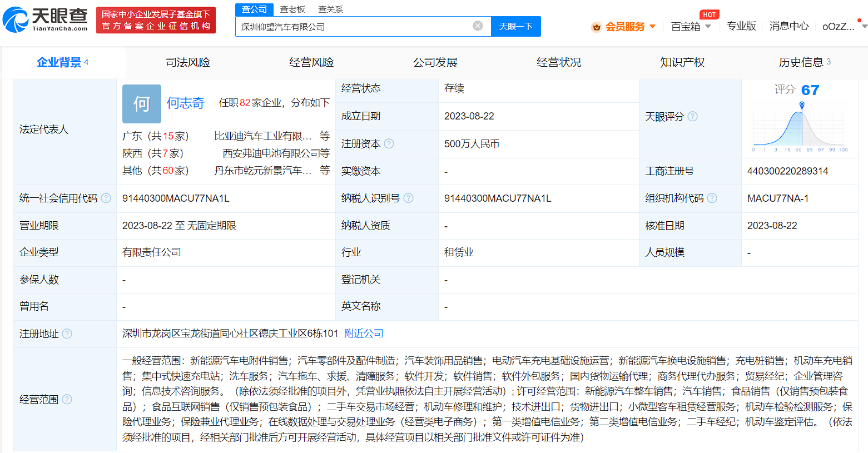The image size is (868, 453).
Task: Select the 知识产权 tab
Action: [x=682, y=62]
